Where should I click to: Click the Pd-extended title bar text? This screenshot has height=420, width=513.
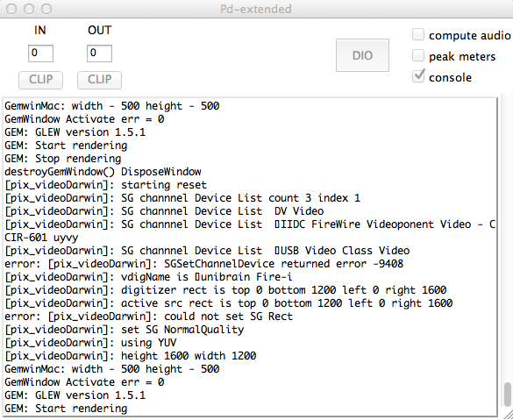pos(255,9)
